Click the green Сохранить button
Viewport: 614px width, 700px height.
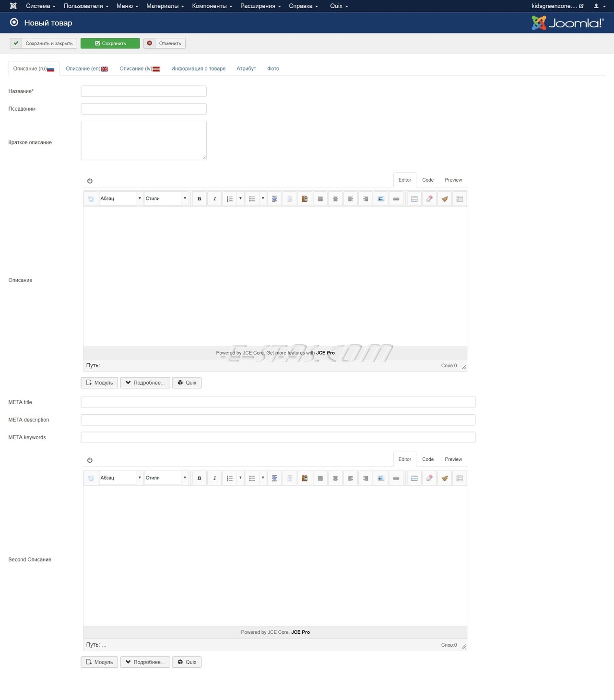(x=110, y=43)
